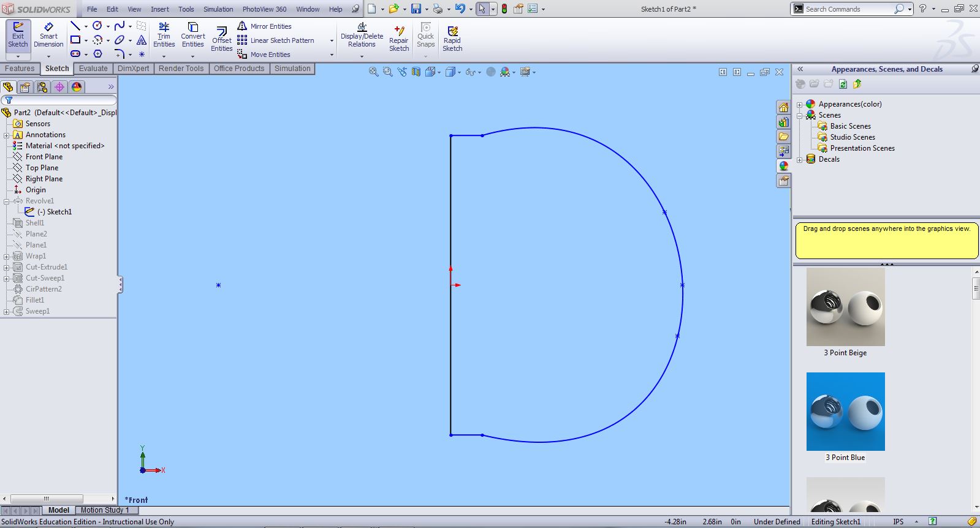
Task: Expand Appearances(color) in task pane
Action: pos(799,105)
